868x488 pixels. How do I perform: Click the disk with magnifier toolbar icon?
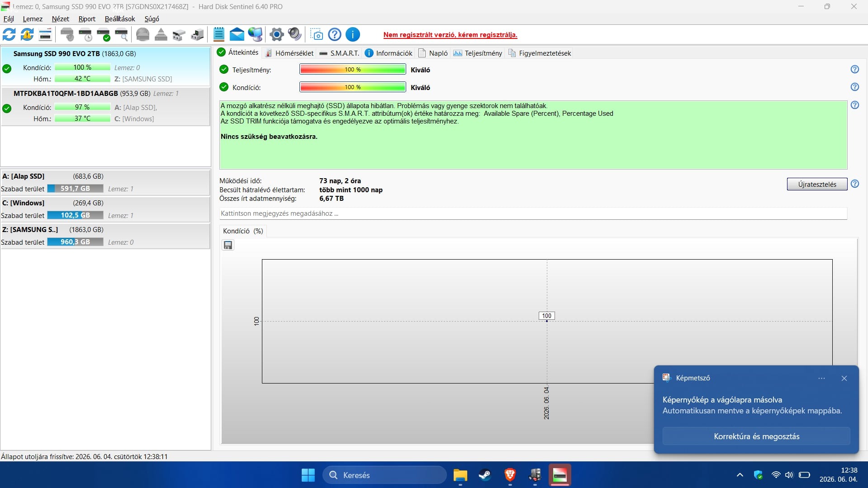pyautogui.click(x=122, y=34)
